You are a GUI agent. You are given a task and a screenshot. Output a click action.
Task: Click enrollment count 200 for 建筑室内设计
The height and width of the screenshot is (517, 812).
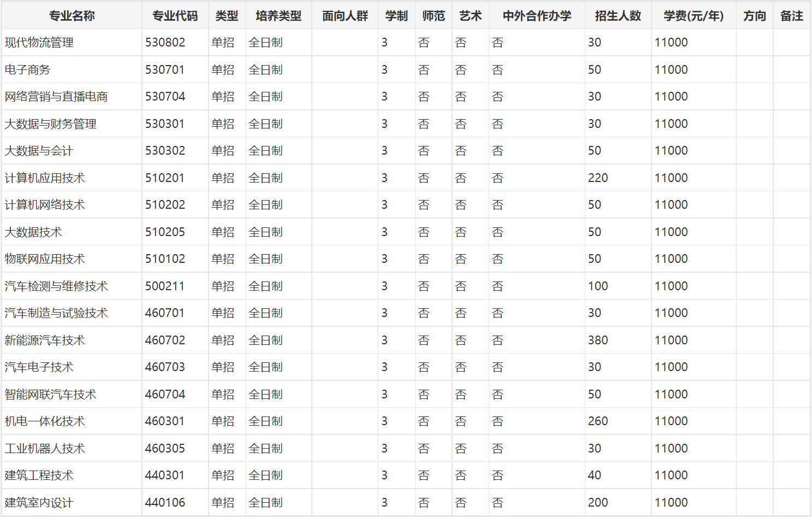pos(598,503)
